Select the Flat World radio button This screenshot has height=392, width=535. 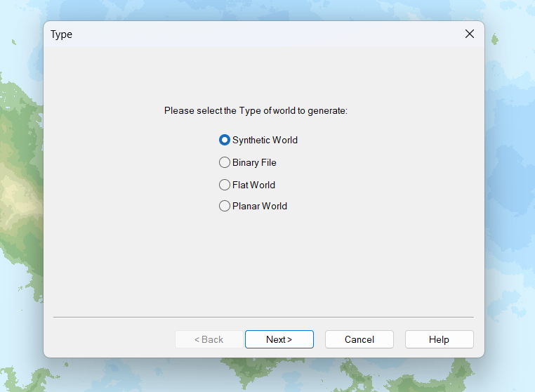coord(225,185)
